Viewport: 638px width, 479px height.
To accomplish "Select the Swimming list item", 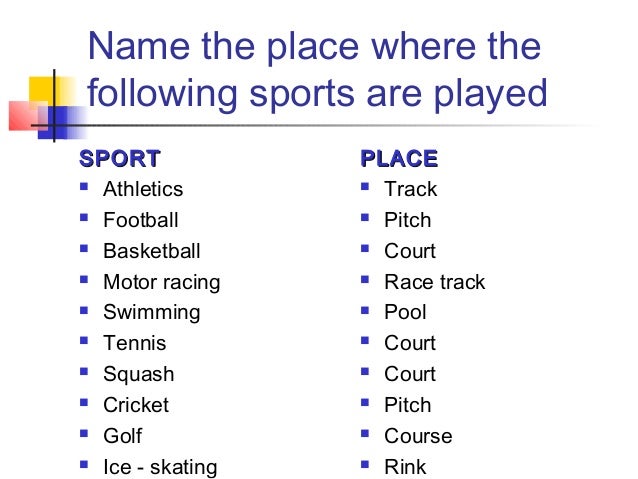I will pyautogui.click(x=152, y=313).
